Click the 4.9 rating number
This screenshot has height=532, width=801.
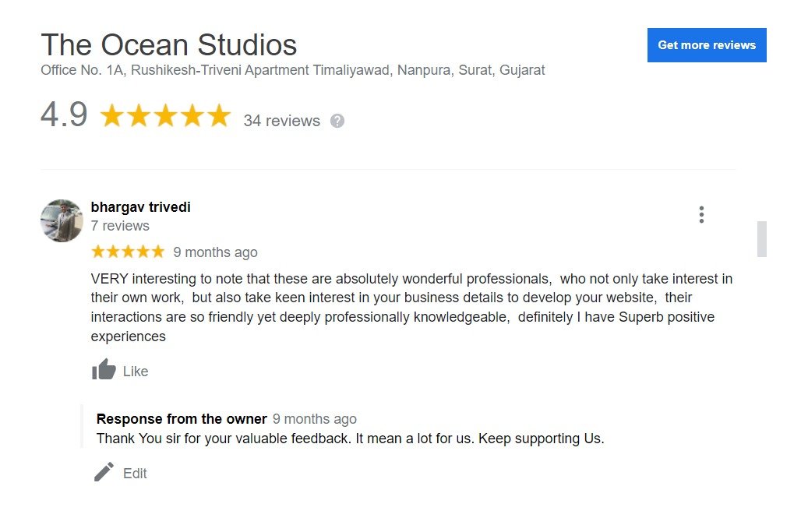pos(64,115)
